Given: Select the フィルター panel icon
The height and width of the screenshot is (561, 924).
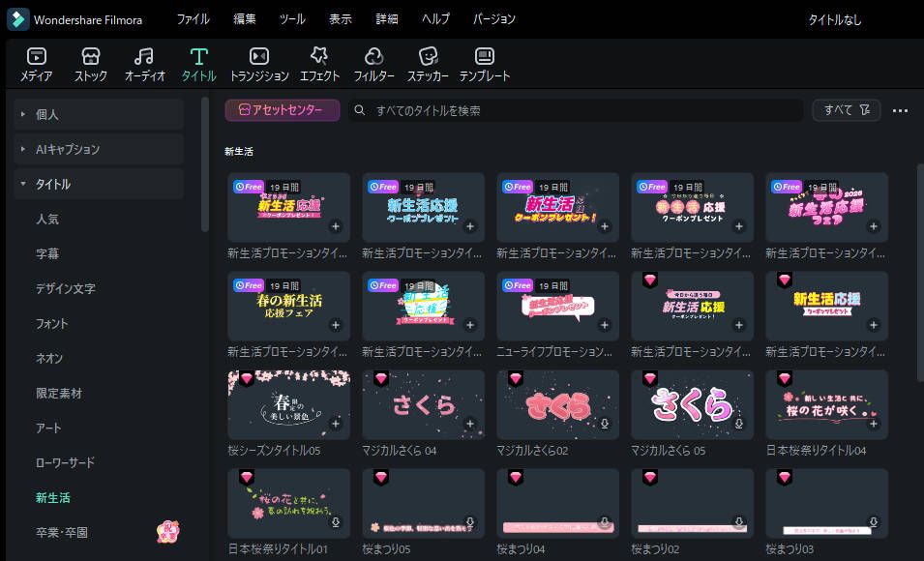Looking at the screenshot, I should (373, 64).
